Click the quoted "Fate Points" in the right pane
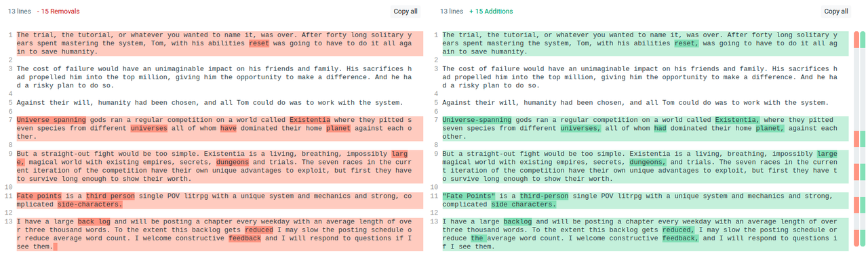This screenshot has height=258, width=868. pos(469,196)
